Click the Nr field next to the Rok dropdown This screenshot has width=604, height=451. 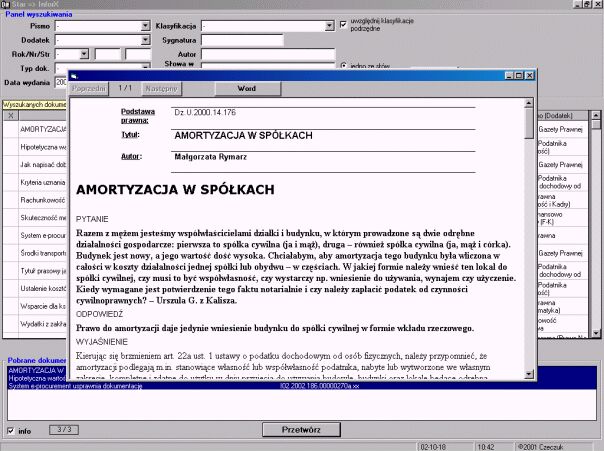108,54
